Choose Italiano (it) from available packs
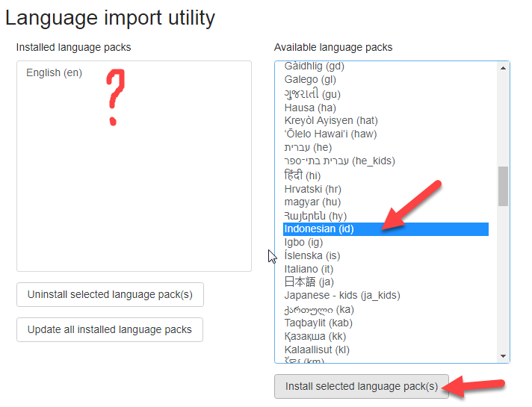 click(309, 269)
